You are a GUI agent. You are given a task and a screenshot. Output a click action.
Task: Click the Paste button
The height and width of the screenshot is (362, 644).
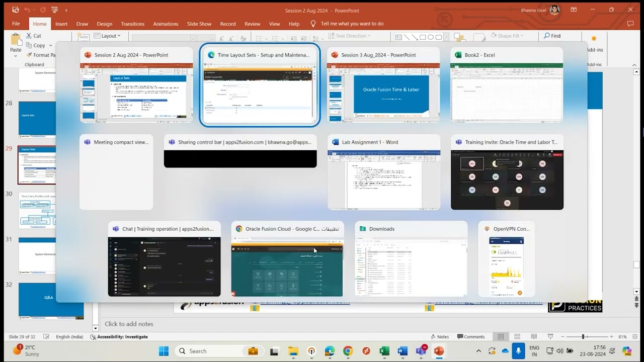(x=16, y=44)
